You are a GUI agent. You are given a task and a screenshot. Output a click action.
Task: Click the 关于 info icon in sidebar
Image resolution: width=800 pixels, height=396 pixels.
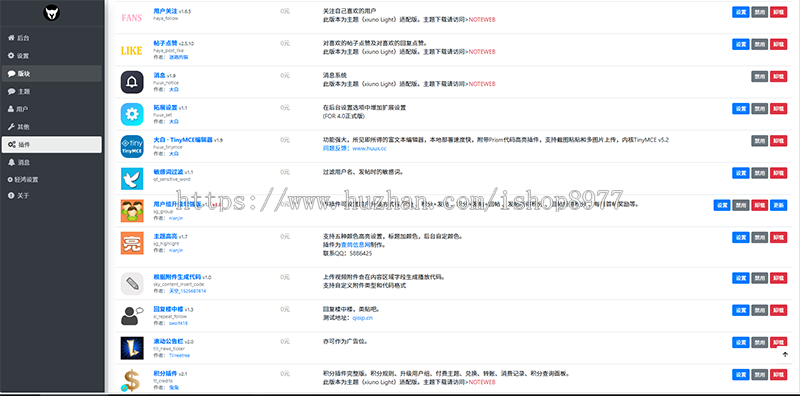[11, 195]
